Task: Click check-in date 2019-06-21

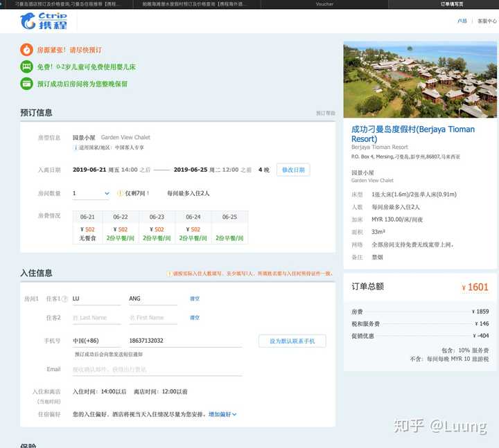Action: coord(89,170)
